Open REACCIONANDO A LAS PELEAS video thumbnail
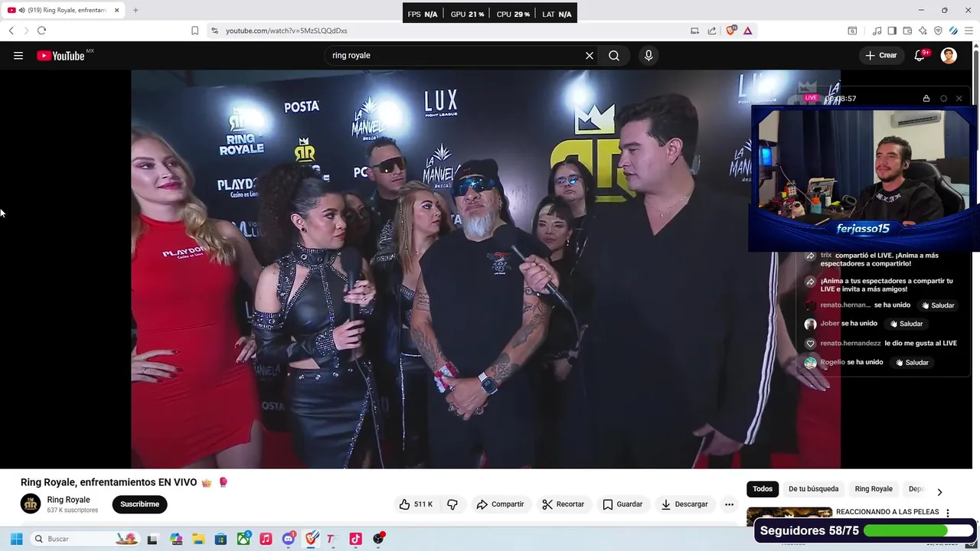 (x=789, y=514)
